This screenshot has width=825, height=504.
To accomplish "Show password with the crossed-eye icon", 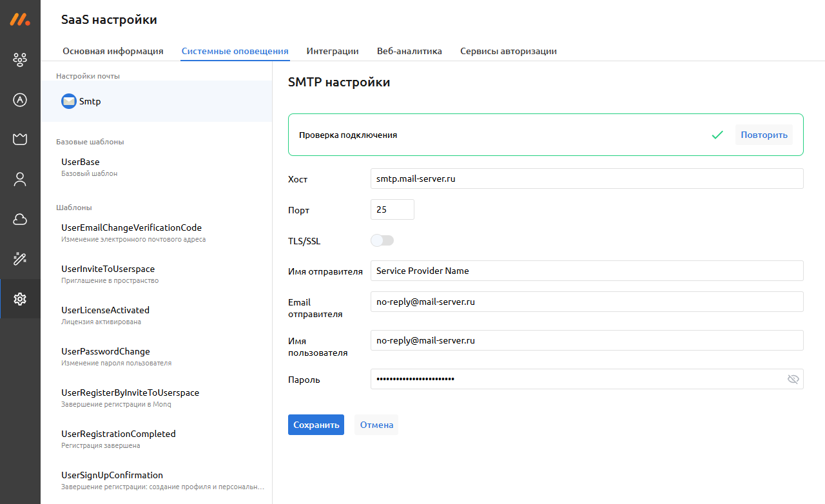I will 793,379.
